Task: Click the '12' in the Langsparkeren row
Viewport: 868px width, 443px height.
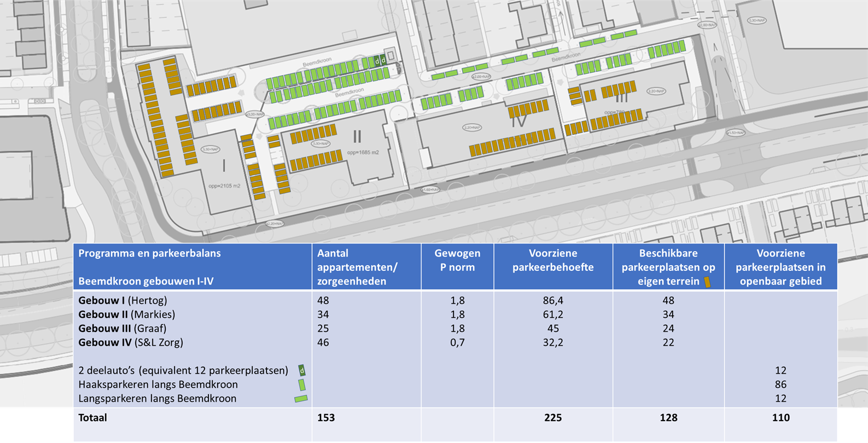Action: tap(780, 399)
